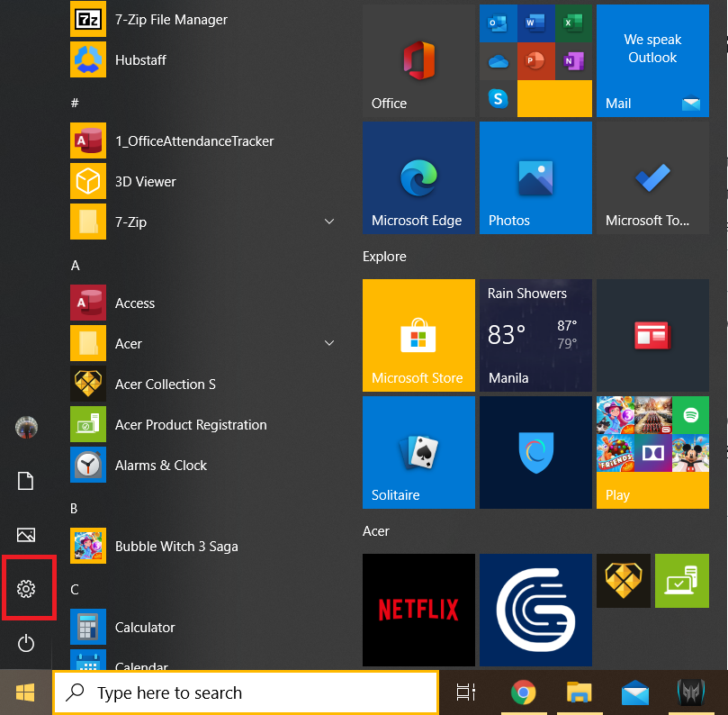The width and height of the screenshot is (728, 715).
Task: Open Outlook in the Office apps tile
Action: tap(499, 23)
